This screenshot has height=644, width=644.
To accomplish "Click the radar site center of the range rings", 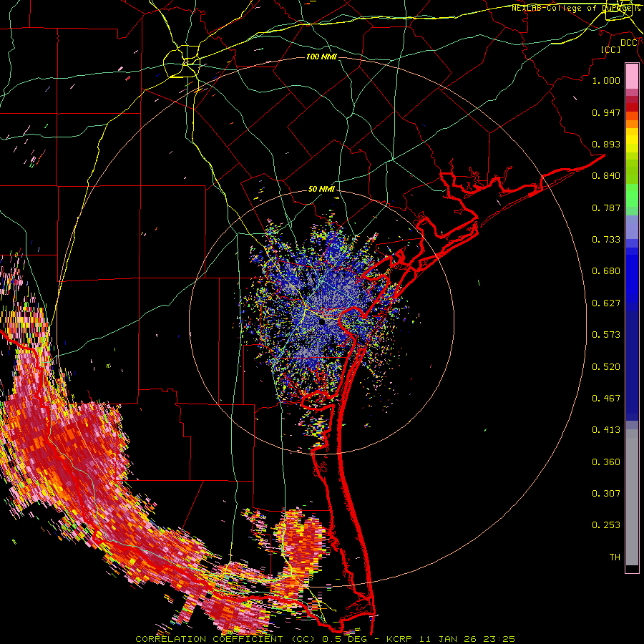I will tap(321, 321).
